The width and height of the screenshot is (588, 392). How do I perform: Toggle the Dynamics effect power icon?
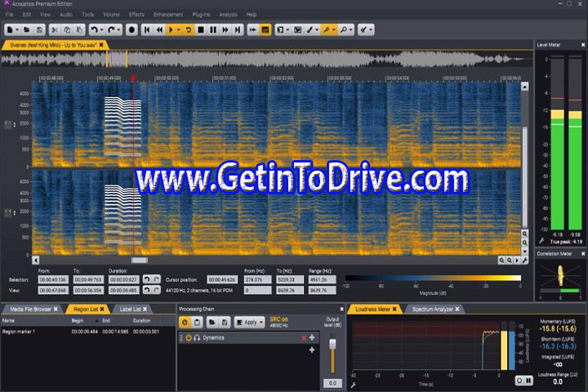coord(189,337)
